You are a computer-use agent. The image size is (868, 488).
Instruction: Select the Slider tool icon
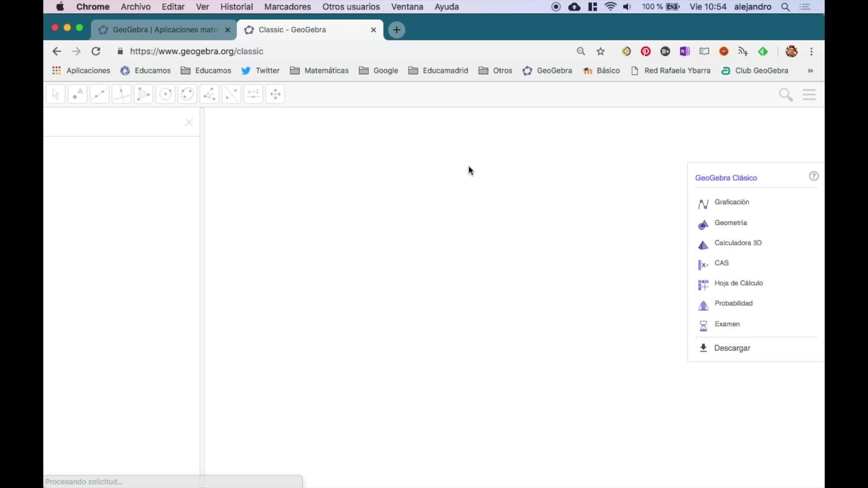(x=253, y=94)
